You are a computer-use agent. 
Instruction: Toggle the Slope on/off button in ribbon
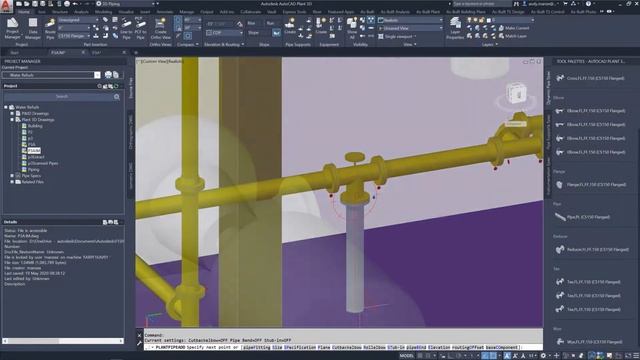(x=276, y=33)
